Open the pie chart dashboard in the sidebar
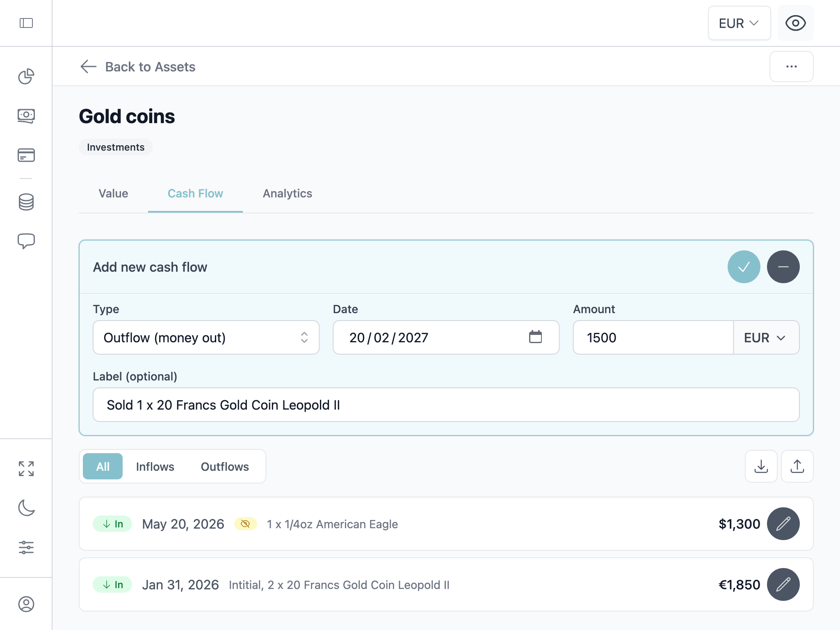 [26, 76]
